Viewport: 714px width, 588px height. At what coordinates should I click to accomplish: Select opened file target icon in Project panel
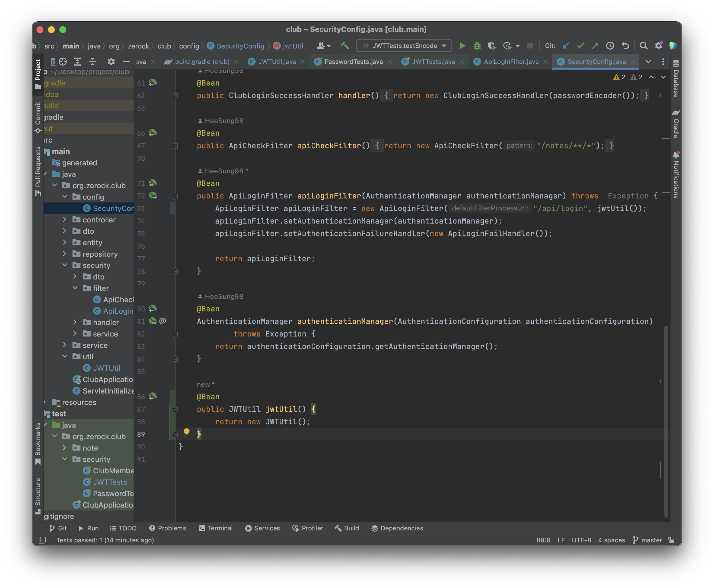pos(63,62)
